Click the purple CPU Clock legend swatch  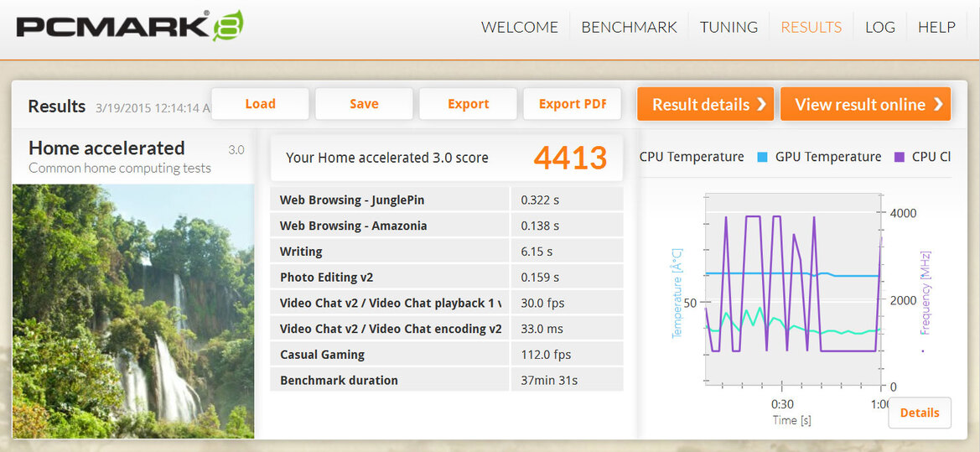(898, 157)
